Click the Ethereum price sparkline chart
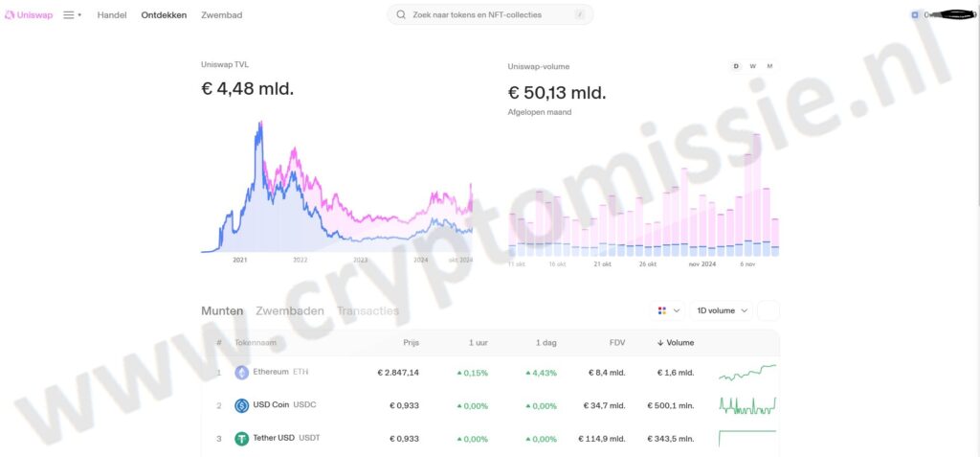This screenshot has width=980, height=457. coord(747,372)
